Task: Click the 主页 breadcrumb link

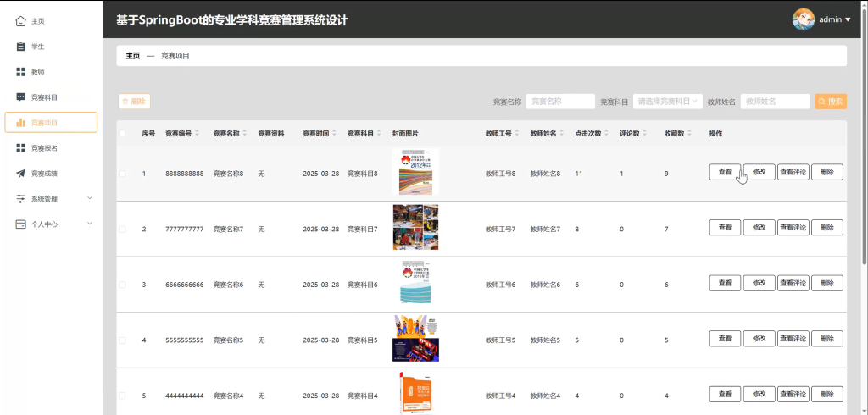Action: [x=133, y=56]
